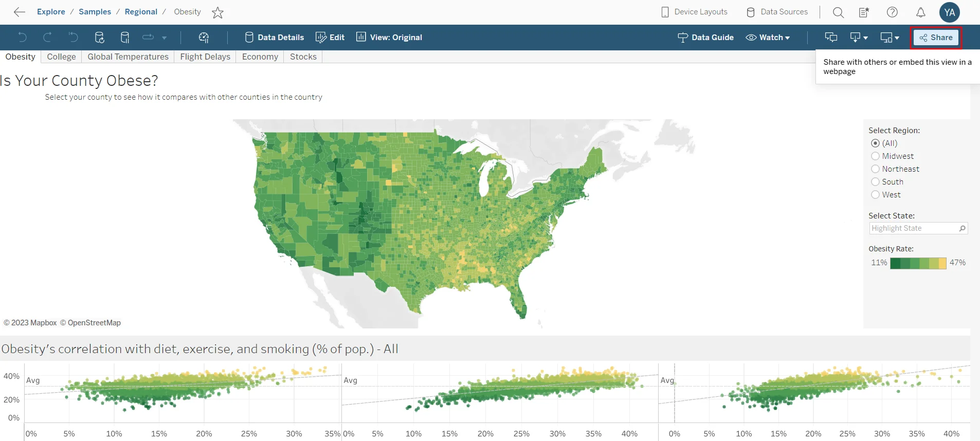Switch to the Global Temperatures tab
The width and height of the screenshot is (980, 441).
pos(128,57)
